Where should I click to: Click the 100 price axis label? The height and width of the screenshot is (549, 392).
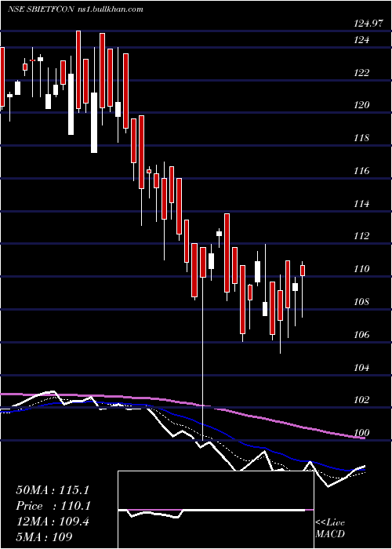point(361,433)
